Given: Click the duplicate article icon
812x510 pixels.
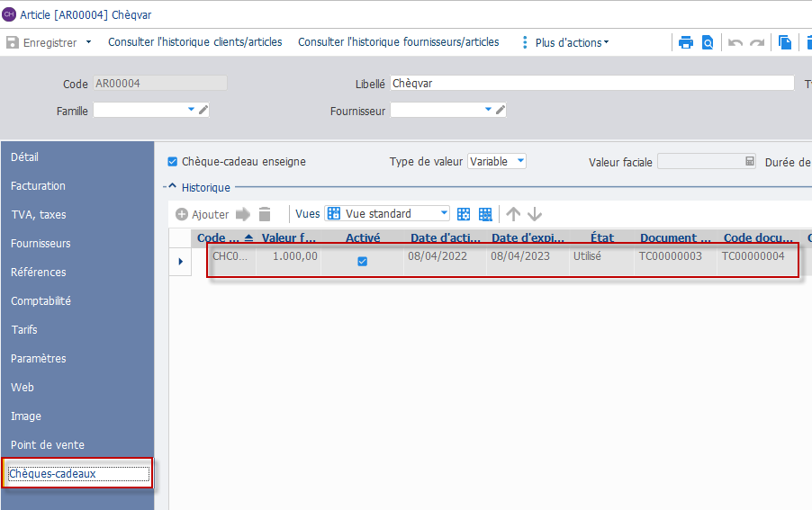Looking at the screenshot, I should [785, 42].
